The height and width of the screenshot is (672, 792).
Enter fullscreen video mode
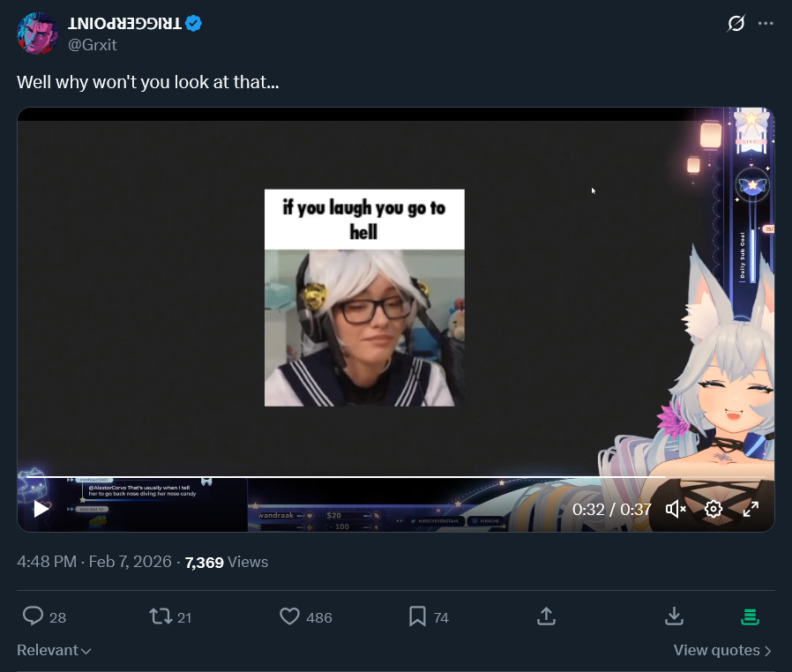751,509
